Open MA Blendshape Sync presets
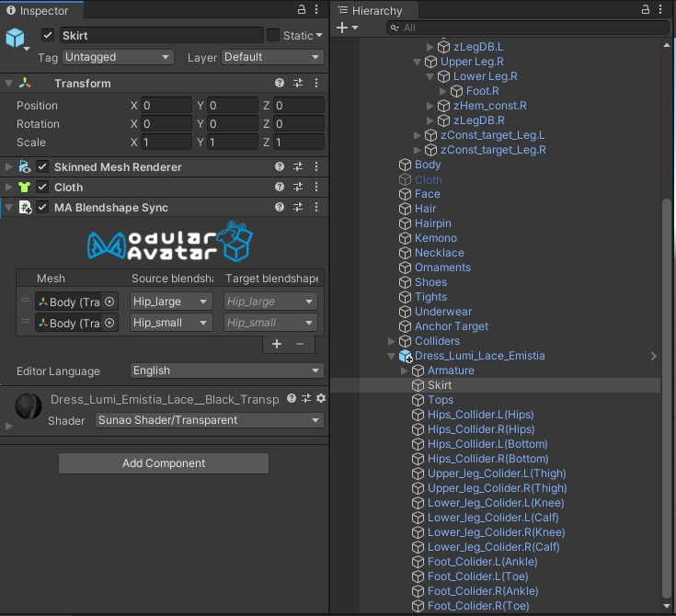The height and width of the screenshot is (616, 676). tap(298, 207)
